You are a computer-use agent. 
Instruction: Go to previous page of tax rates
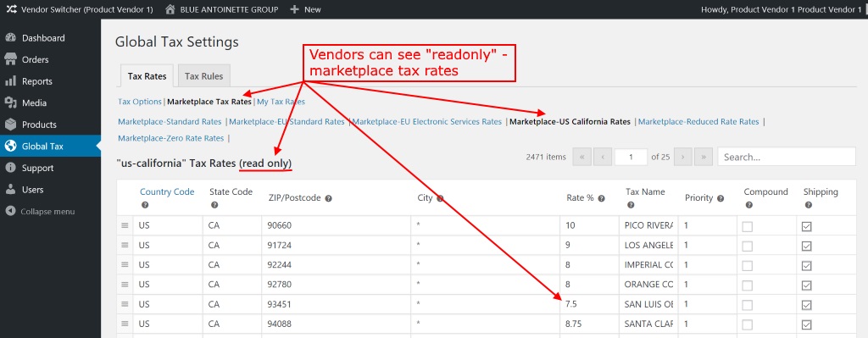[x=603, y=157]
